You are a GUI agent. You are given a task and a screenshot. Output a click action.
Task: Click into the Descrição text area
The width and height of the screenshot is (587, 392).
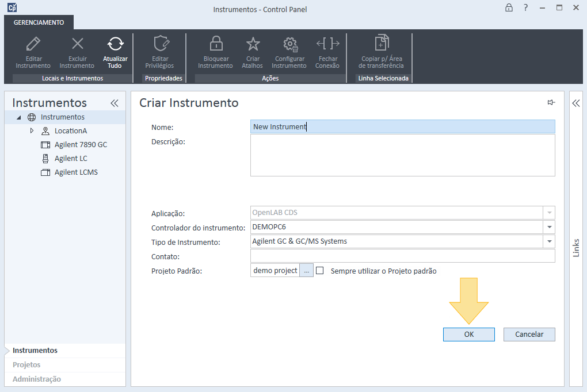click(402, 155)
